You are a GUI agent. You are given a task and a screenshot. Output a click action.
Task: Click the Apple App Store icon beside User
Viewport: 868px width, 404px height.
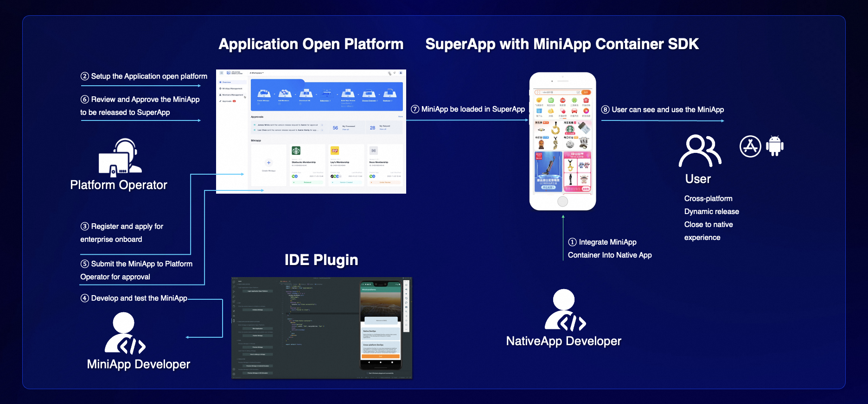click(x=750, y=146)
